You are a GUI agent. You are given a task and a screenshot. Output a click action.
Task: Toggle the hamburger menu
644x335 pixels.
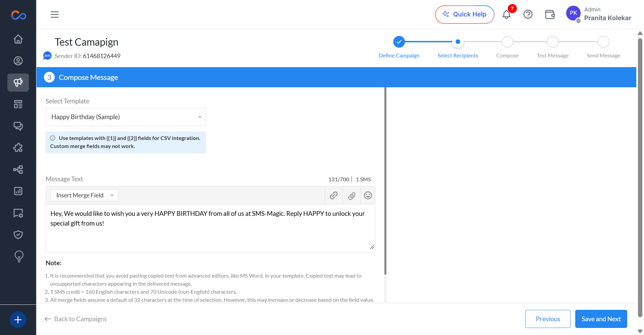pyautogui.click(x=55, y=14)
